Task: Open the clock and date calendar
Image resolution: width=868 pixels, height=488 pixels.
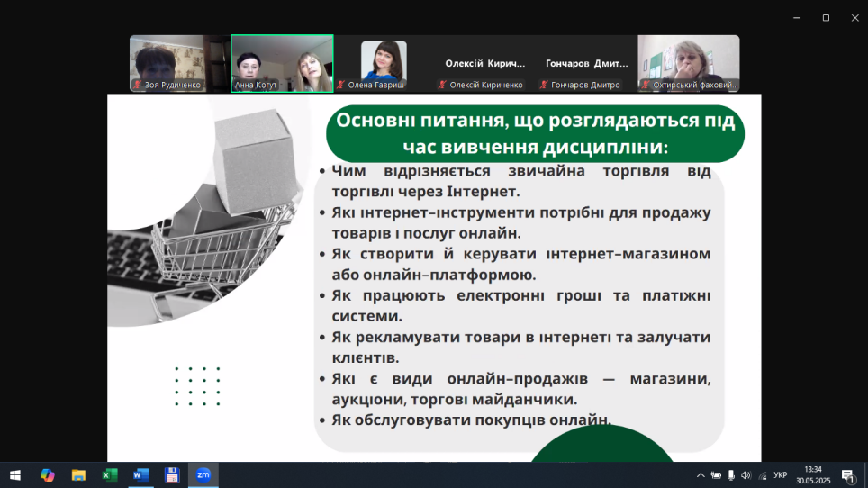Action: pyautogui.click(x=813, y=474)
